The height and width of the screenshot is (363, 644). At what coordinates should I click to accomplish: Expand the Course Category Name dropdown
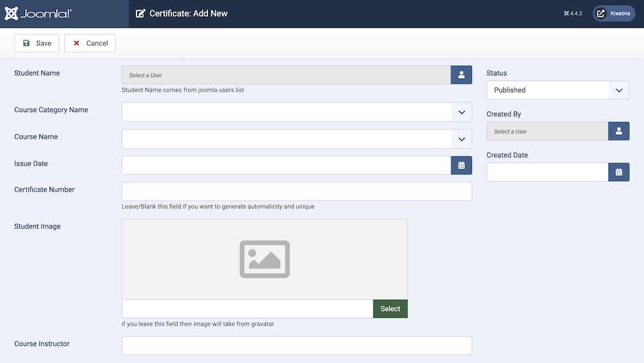[x=297, y=112]
